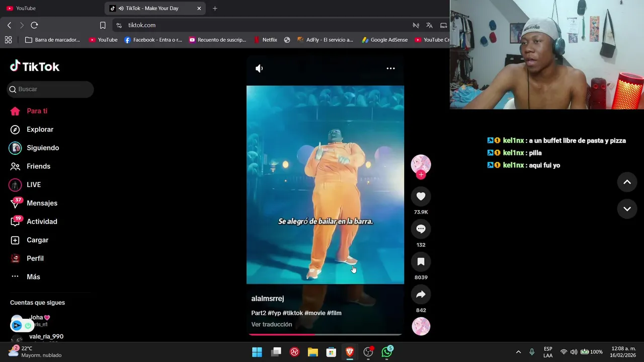Open WhatsApp from taskbar
This screenshot has height=362, width=644.
tap(386, 352)
